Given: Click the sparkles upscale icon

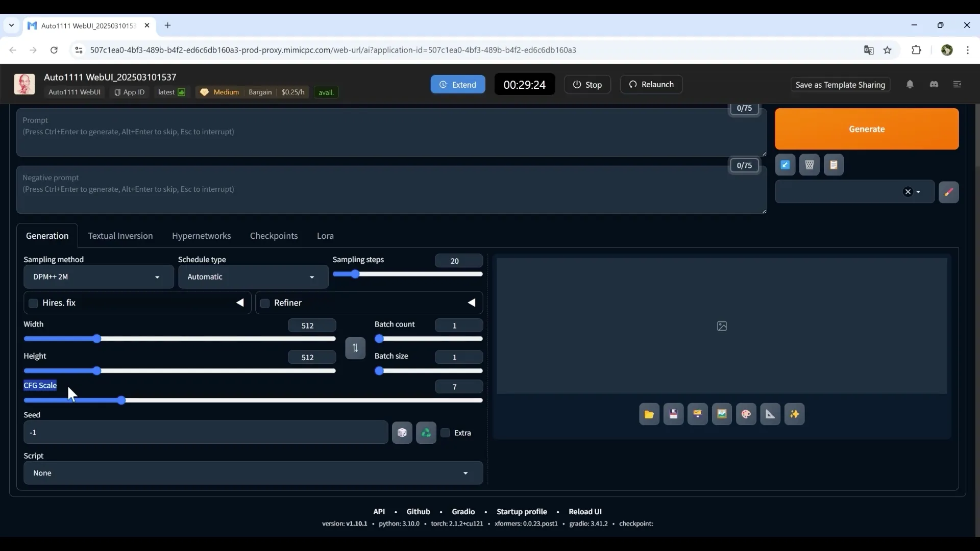Looking at the screenshot, I should click(x=794, y=414).
